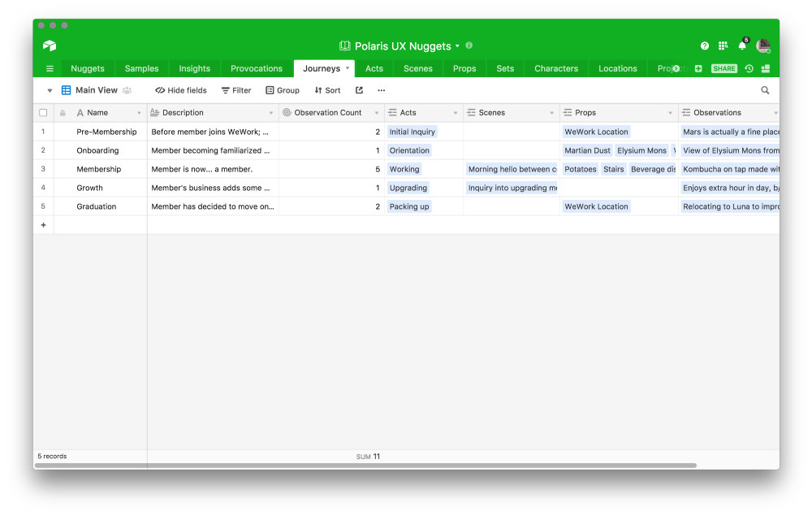Click the Sort button

point(327,90)
